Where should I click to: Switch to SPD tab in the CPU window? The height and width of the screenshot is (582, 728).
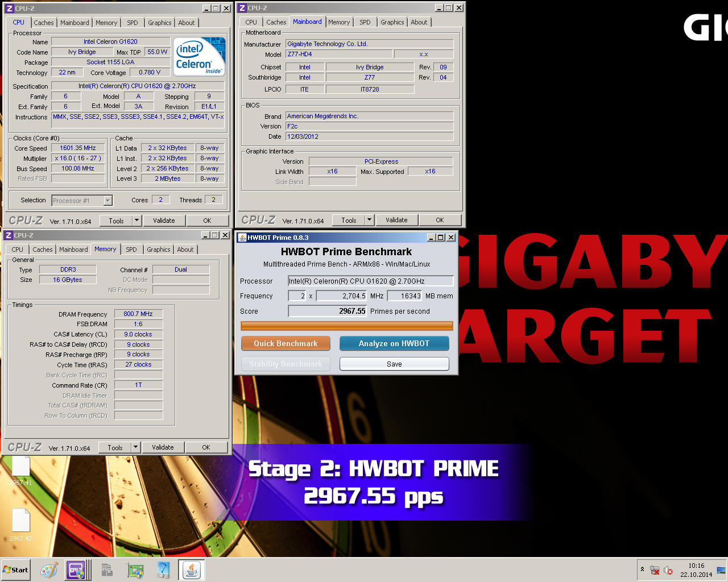click(133, 23)
